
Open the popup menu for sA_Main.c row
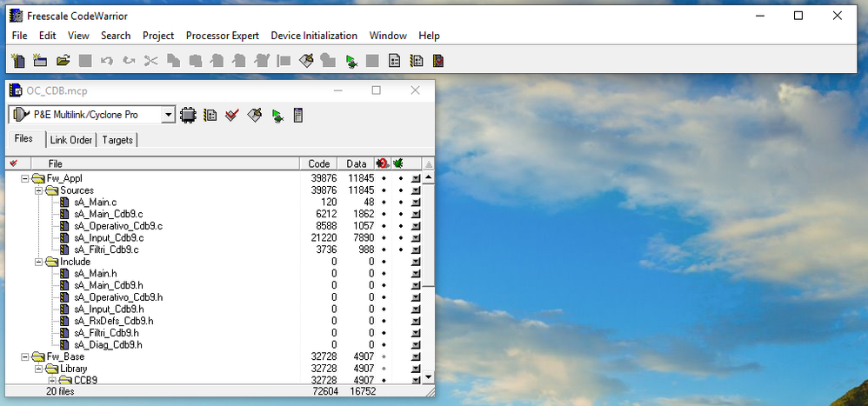click(x=416, y=203)
